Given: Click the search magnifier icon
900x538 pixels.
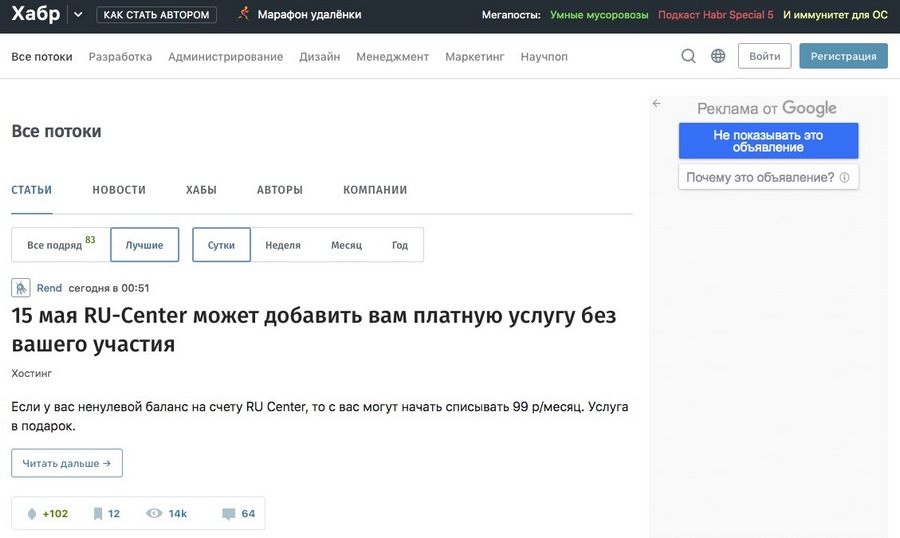Looking at the screenshot, I should tap(688, 56).
